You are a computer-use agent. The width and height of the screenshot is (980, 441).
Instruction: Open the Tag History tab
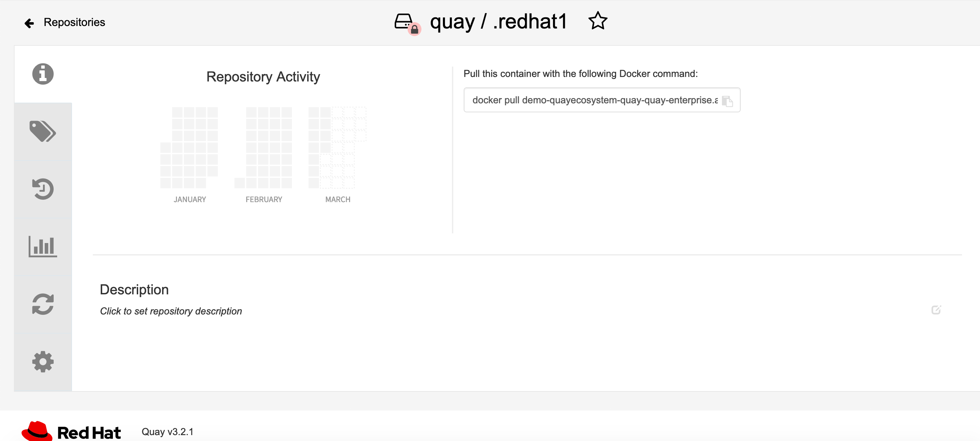tap(43, 189)
